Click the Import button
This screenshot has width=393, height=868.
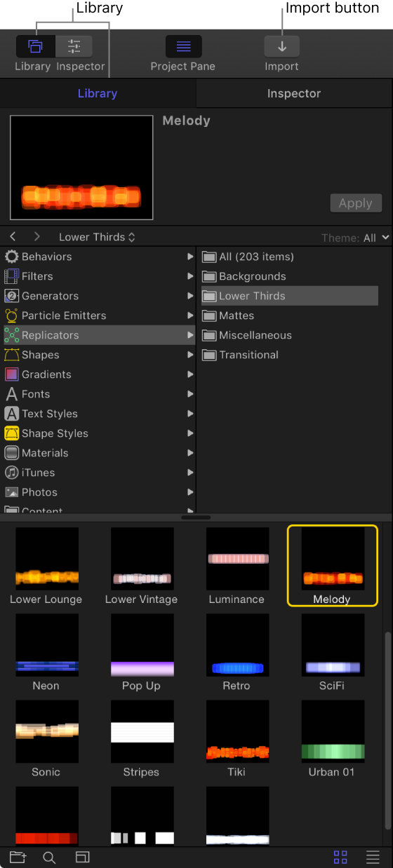(281, 46)
